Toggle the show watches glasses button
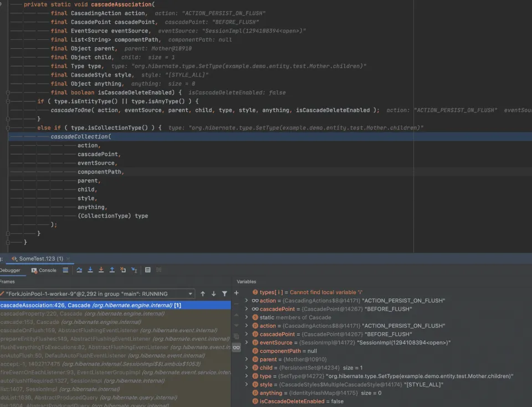532x407 pixels. (237, 347)
